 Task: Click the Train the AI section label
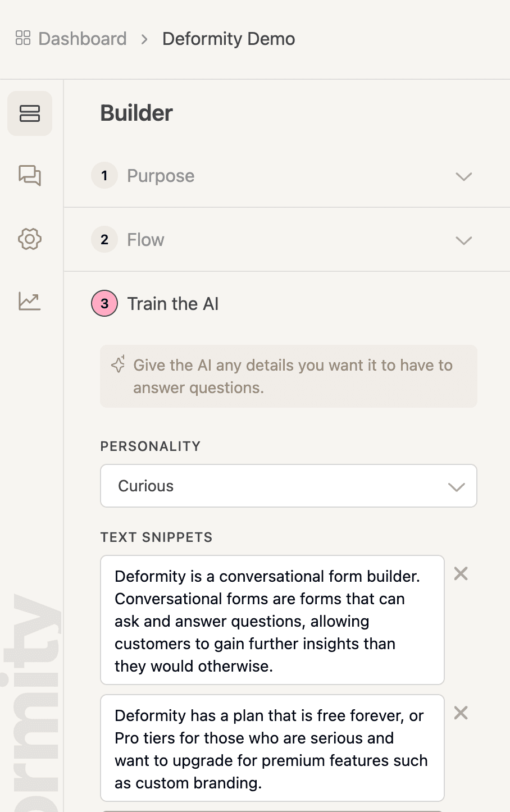tap(173, 303)
